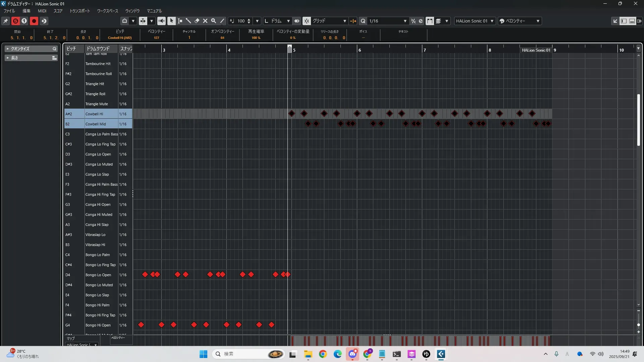644x362 pixels.
Task: Select the Erase tool
Action: (197, 21)
